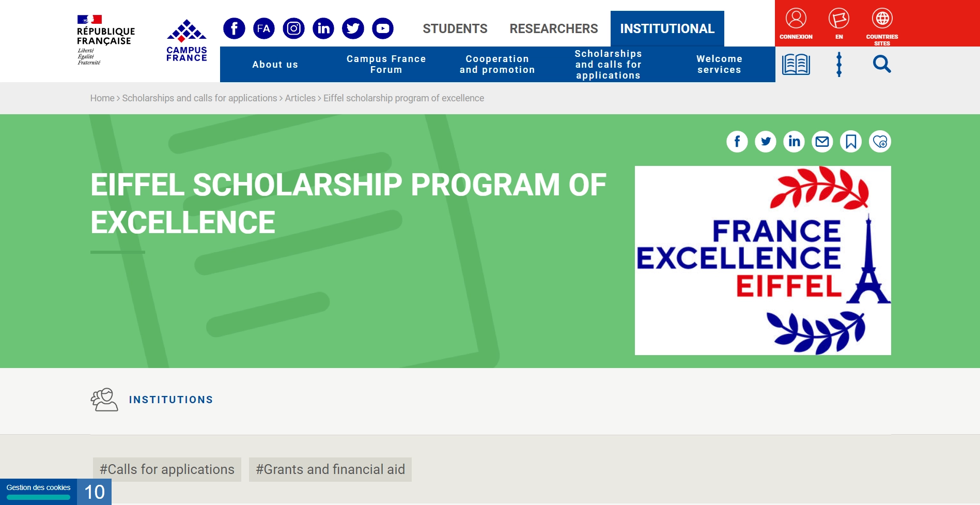Click the header Twitter icon
The width and height of the screenshot is (980, 505).
(353, 28)
